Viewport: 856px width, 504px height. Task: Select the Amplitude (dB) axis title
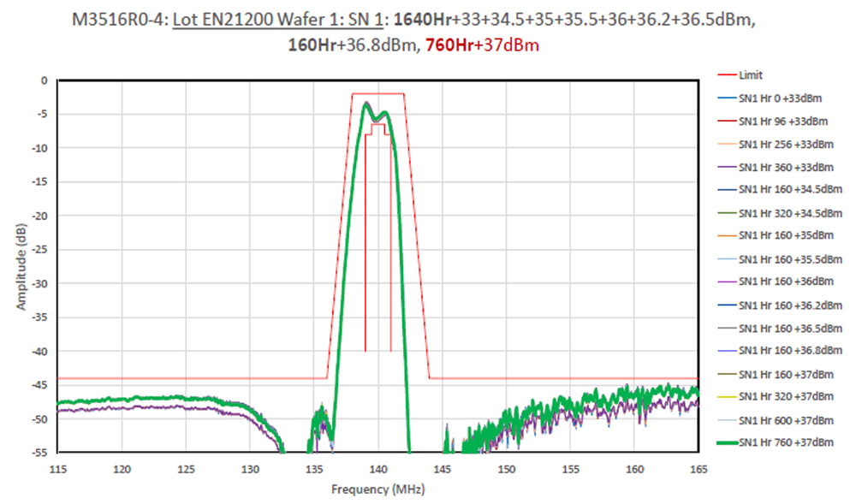coord(22,267)
